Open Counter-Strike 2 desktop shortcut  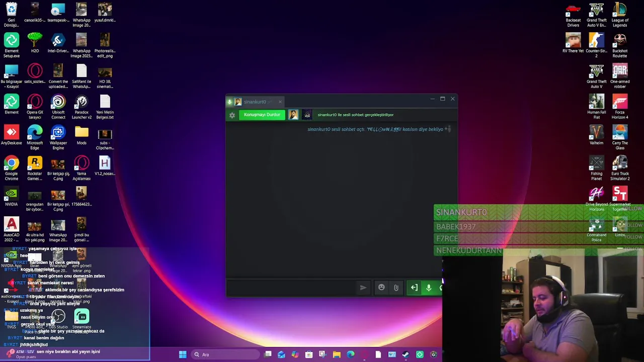(596, 46)
